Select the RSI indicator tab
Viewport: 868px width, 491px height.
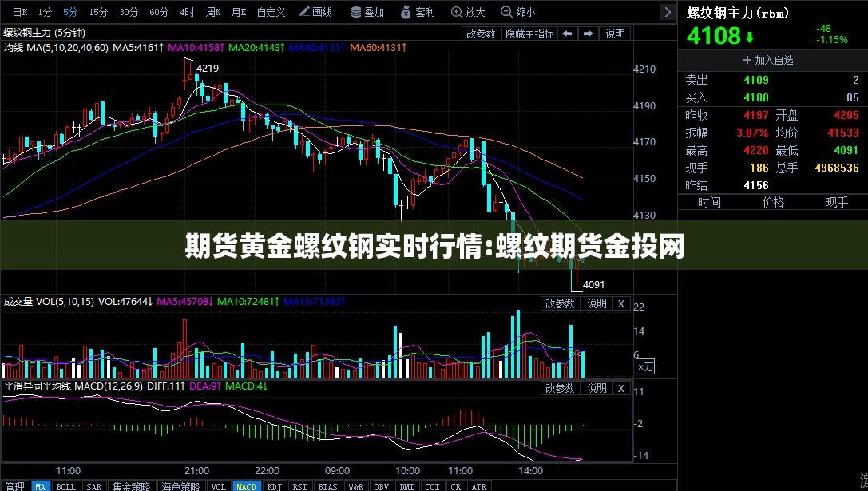299,486
